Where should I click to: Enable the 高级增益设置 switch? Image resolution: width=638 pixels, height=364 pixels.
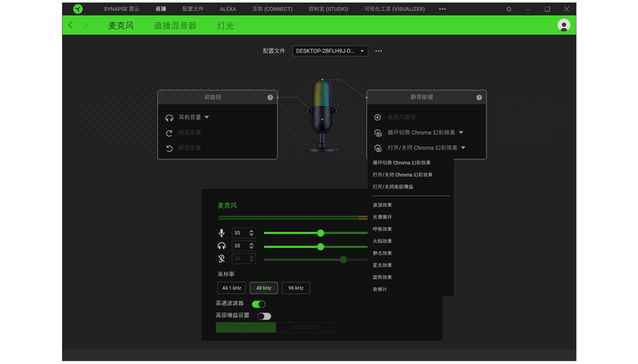tap(264, 316)
